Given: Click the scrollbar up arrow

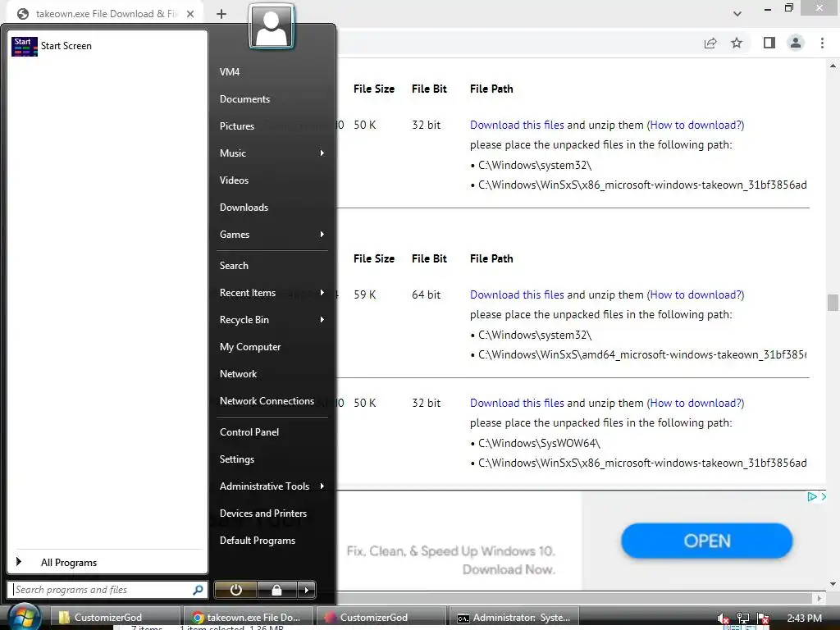Looking at the screenshot, I should 833,66.
